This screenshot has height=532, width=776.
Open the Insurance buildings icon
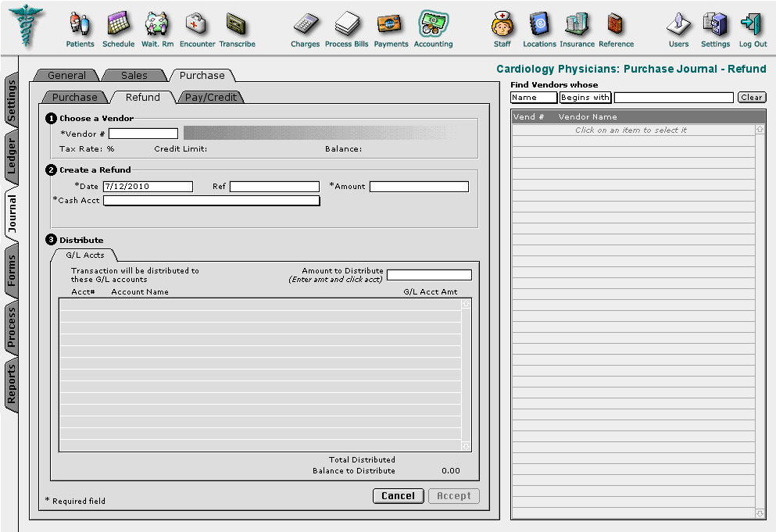577,23
